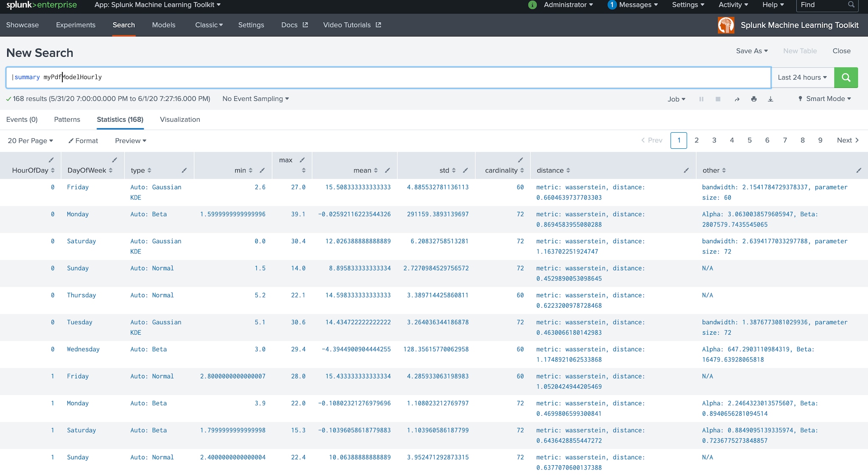Image resolution: width=868 pixels, height=475 pixels.
Task: Sort by the std column header
Action: (x=445, y=170)
